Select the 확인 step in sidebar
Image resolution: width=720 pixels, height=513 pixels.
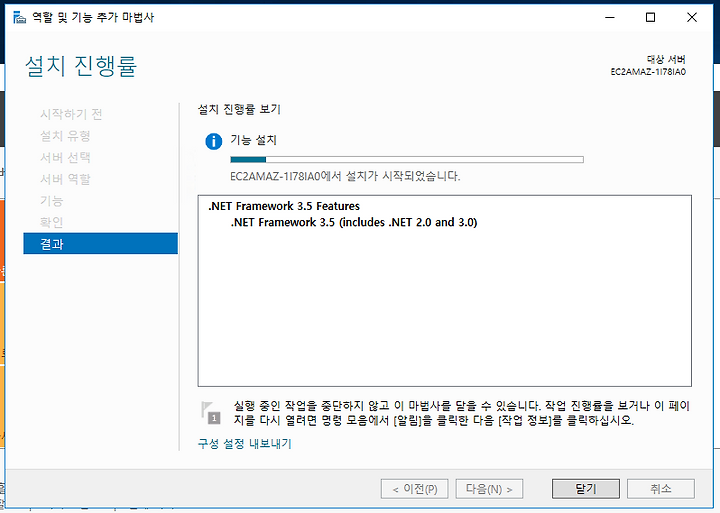click(x=51, y=222)
